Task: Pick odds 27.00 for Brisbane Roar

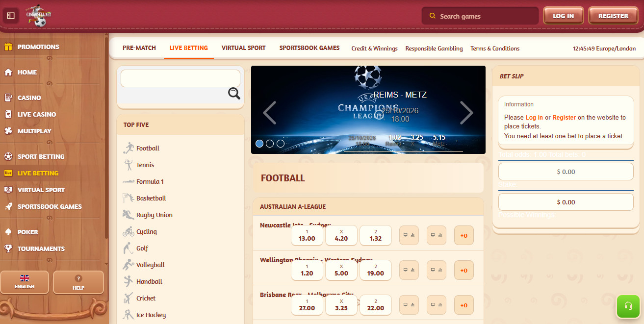Action: 307,305
